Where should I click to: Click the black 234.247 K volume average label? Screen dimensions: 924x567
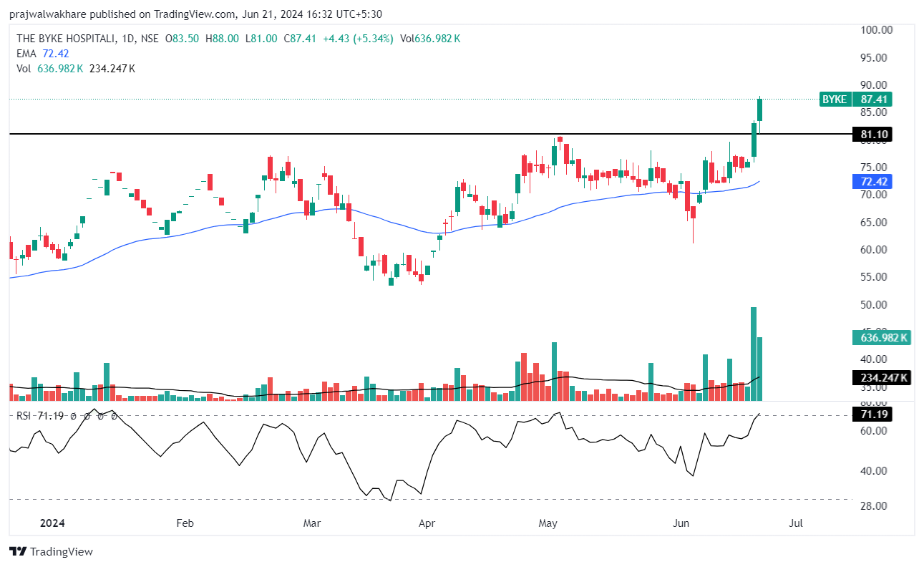(x=880, y=378)
